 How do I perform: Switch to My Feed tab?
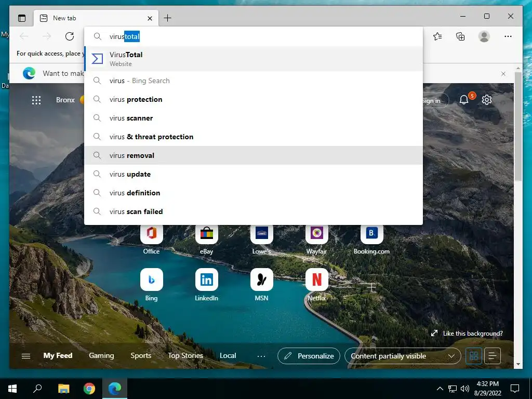(58, 355)
